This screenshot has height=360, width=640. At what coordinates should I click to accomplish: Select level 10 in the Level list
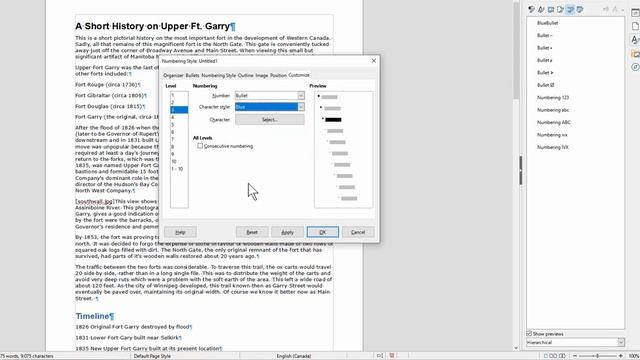tap(179, 161)
